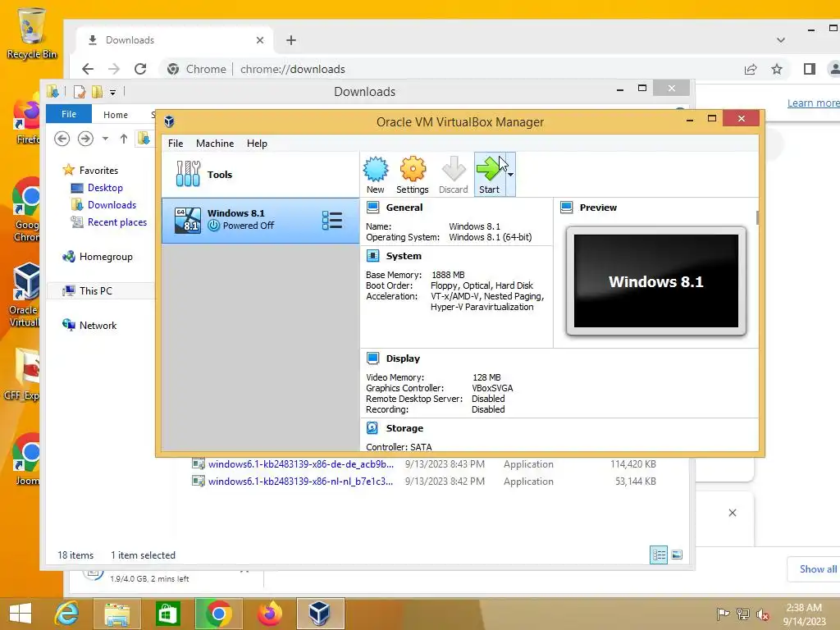
Task: Select the Tools entry in VirtualBox
Action: 260,175
